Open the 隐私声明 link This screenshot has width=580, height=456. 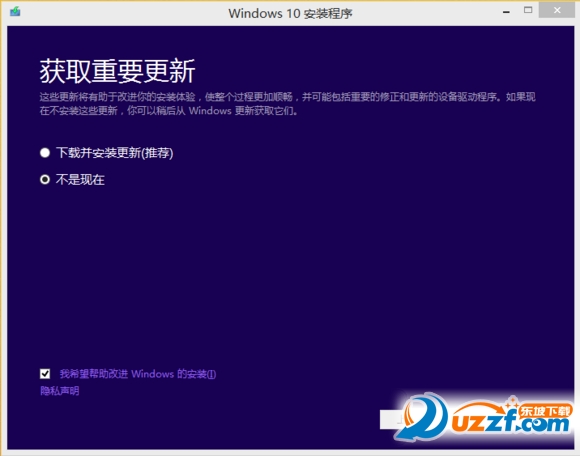coord(60,391)
